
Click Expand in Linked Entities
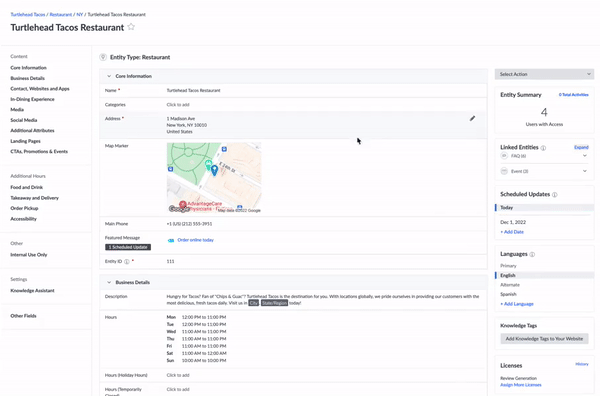click(x=581, y=147)
